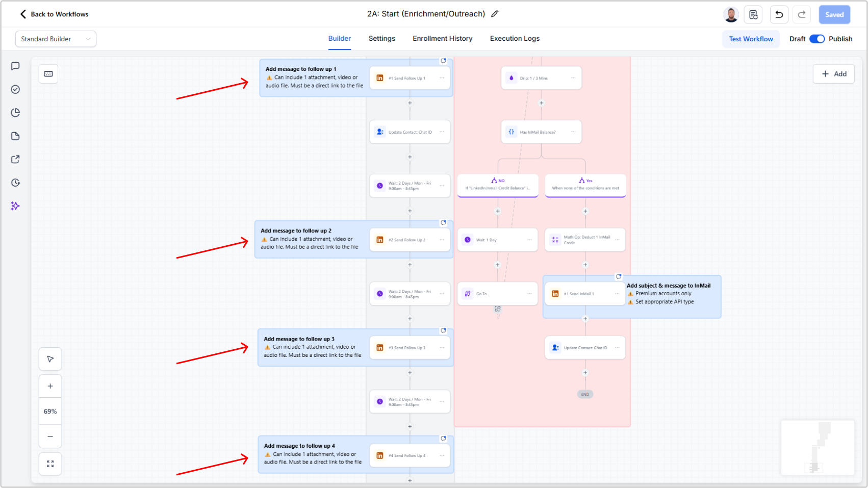Open the Standard Builder dropdown

pyautogui.click(x=56, y=39)
